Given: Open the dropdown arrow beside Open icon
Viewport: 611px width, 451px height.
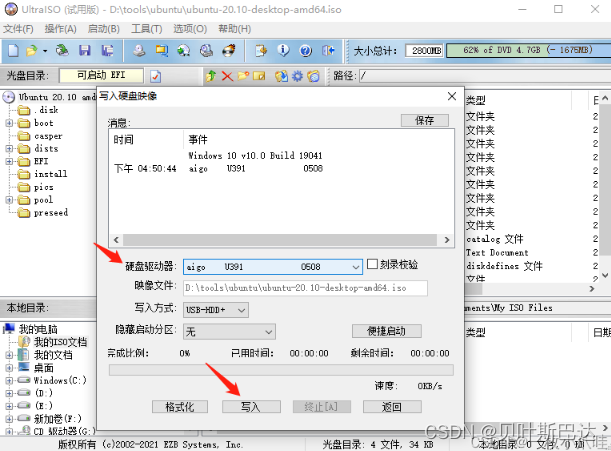Looking at the screenshot, I should point(45,51).
